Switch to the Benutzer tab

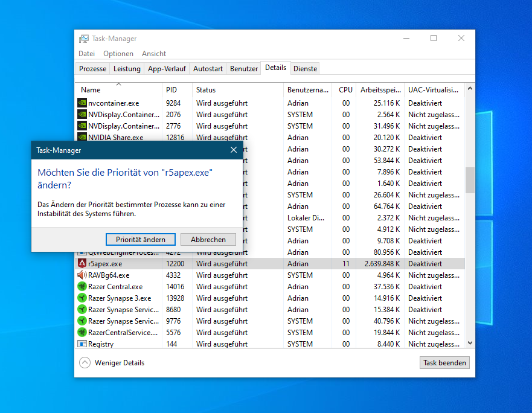[x=243, y=69]
